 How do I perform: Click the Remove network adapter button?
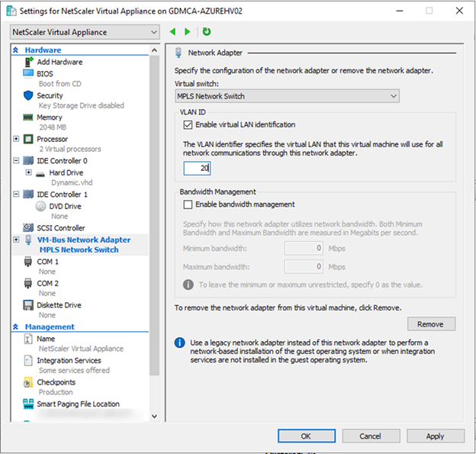pyautogui.click(x=431, y=324)
